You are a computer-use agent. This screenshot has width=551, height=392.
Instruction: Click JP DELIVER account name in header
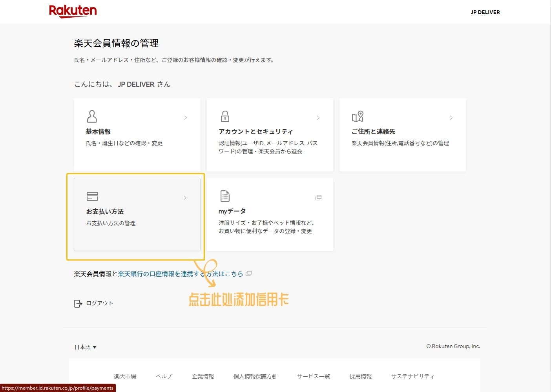coord(485,12)
